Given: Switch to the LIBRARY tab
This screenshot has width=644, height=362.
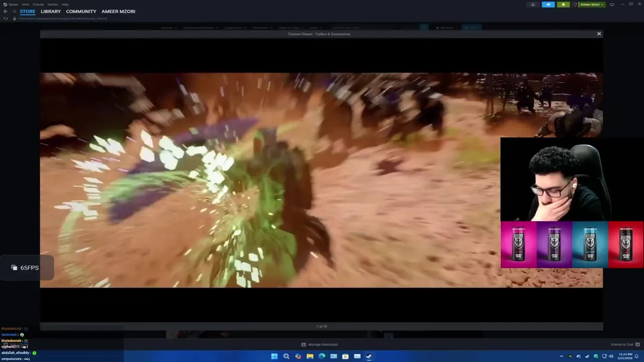Looking at the screenshot, I should click(x=51, y=11).
